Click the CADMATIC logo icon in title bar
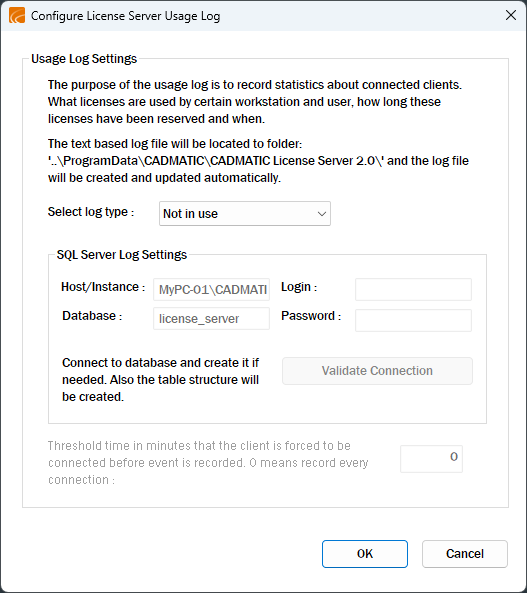This screenshot has height=593, width=527. [x=17, y=16]
